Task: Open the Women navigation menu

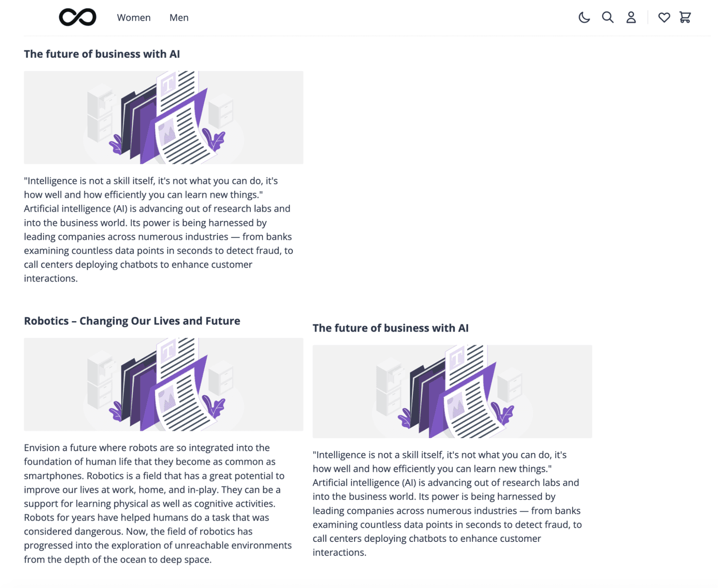Action: pyautogui.click(x=134, y=18)
